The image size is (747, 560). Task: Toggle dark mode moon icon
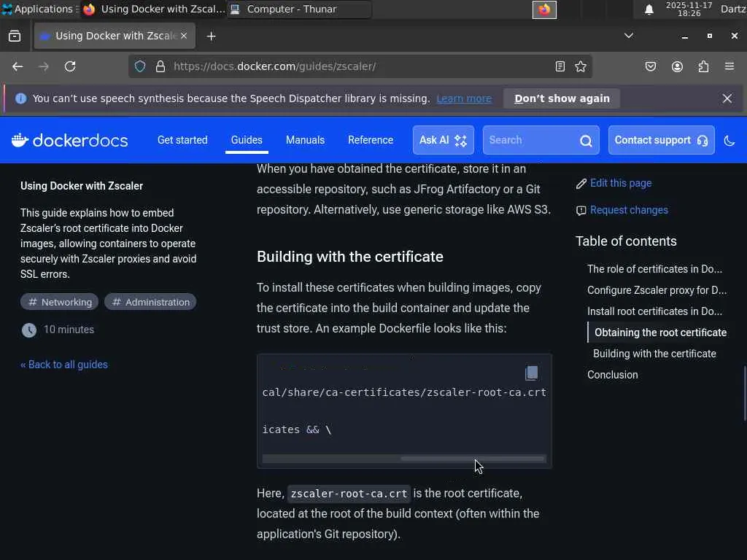pos(729,141)
